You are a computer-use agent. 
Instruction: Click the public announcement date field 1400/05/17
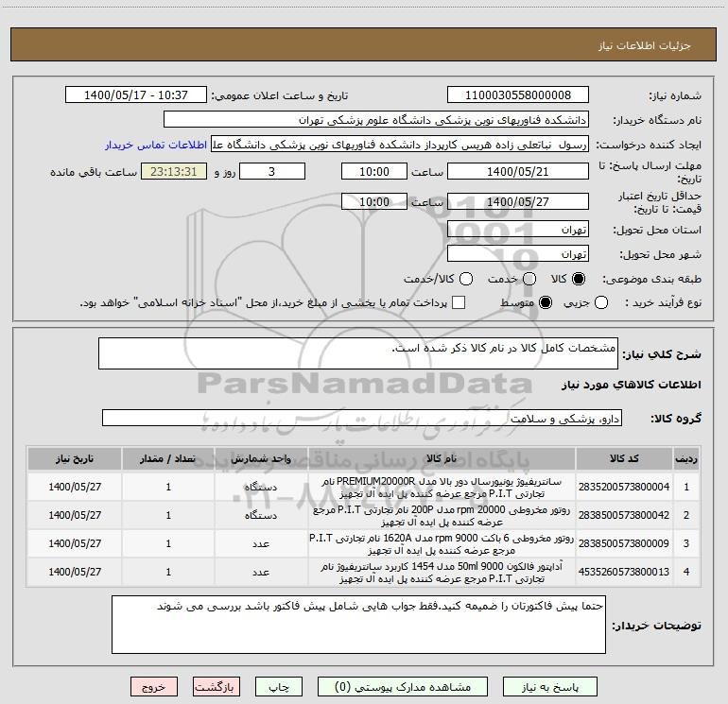point(136,95)
